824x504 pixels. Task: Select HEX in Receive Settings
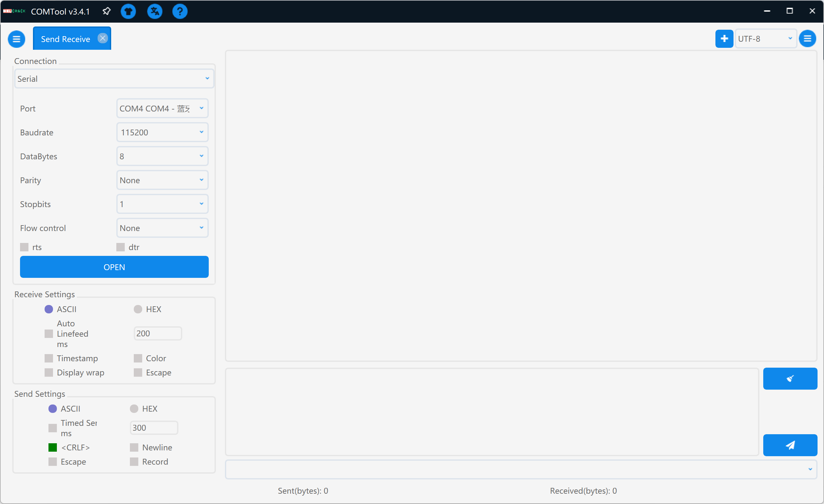[138, 309]
